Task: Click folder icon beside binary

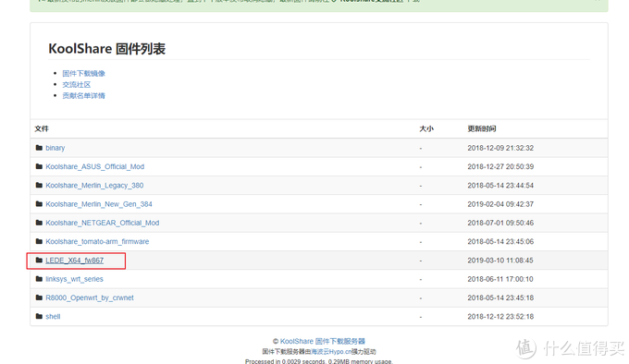Action: point(39,148)
